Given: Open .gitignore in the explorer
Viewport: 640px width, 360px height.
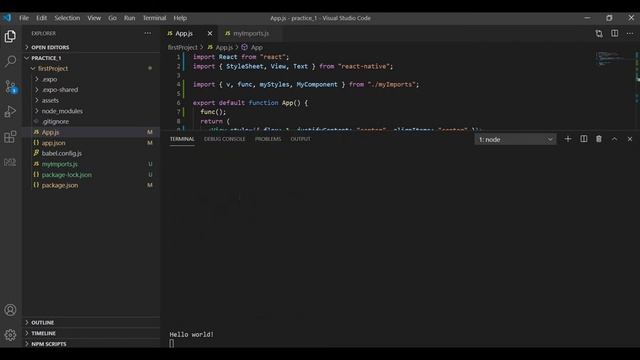Looking at the screenshot, I should coord(91,122).
